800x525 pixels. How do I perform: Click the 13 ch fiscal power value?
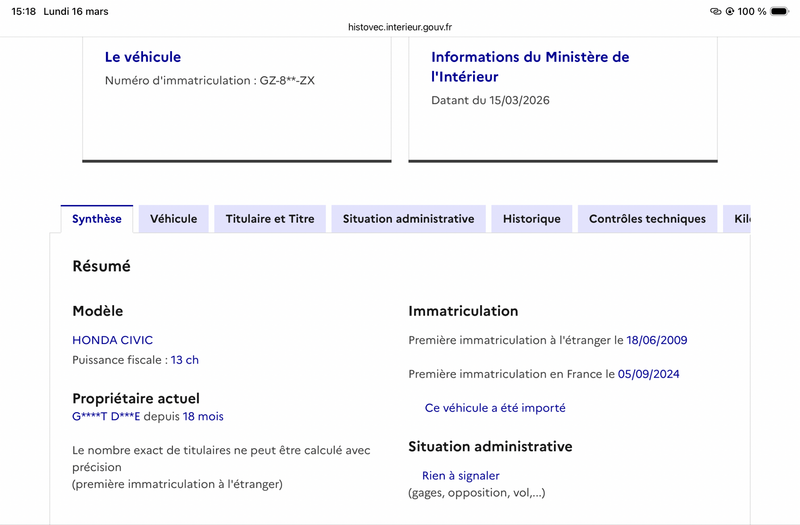[185, 360]
